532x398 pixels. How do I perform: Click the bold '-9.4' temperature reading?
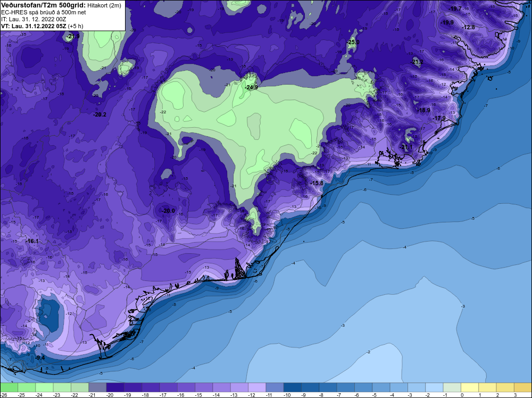[40, 358]
